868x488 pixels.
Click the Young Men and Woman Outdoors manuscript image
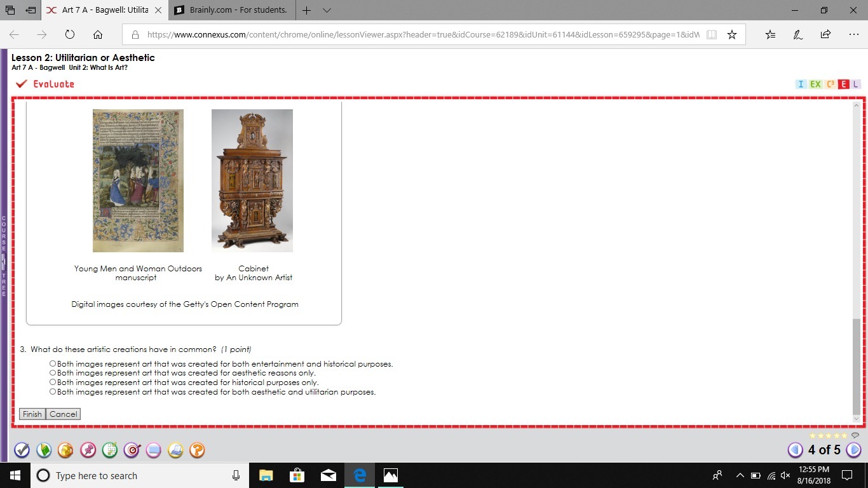pos(138,180)
